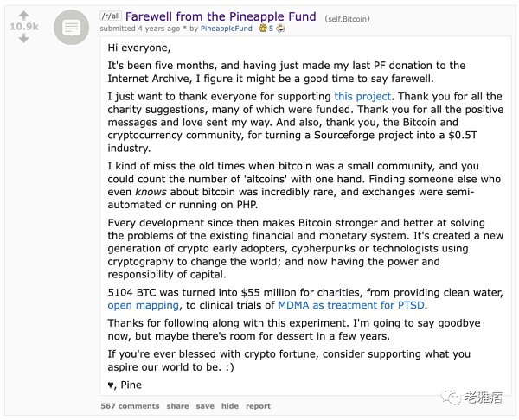View the 567 comments
519x420 pixels.
(x=130, y=405)
